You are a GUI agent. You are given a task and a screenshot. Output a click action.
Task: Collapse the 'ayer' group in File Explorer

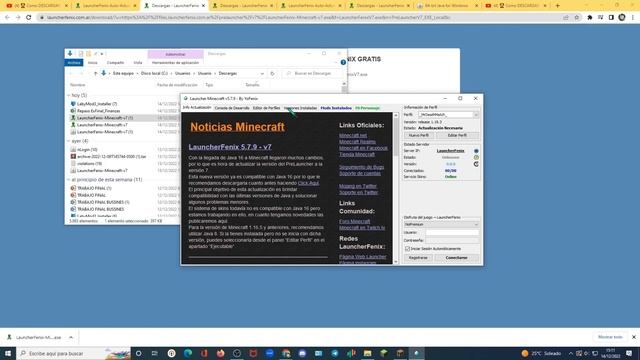(x=69, y=141)
